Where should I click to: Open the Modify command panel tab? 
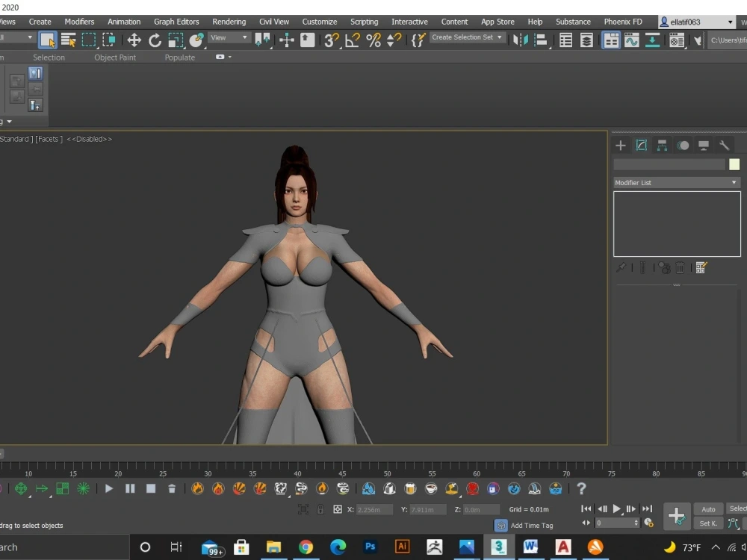click(x=641, y=146)
